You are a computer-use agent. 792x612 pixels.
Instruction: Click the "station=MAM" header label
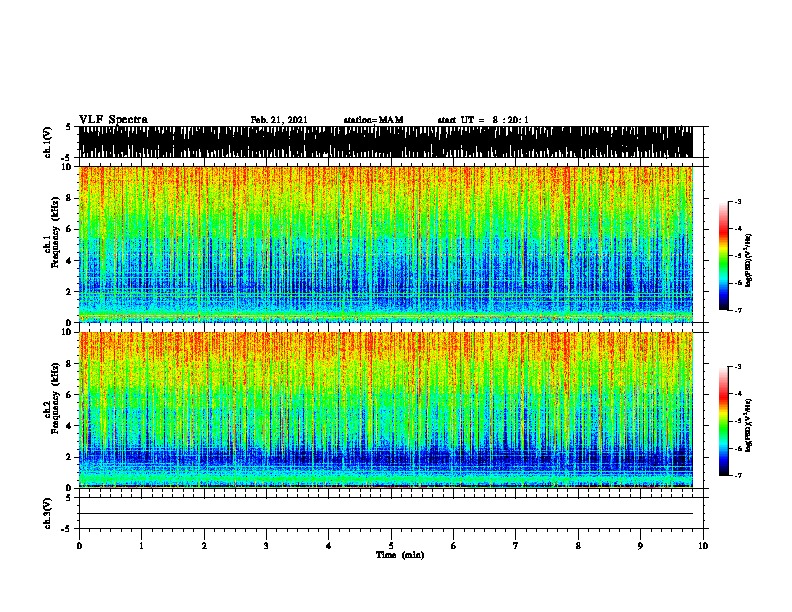pos(373,120)
